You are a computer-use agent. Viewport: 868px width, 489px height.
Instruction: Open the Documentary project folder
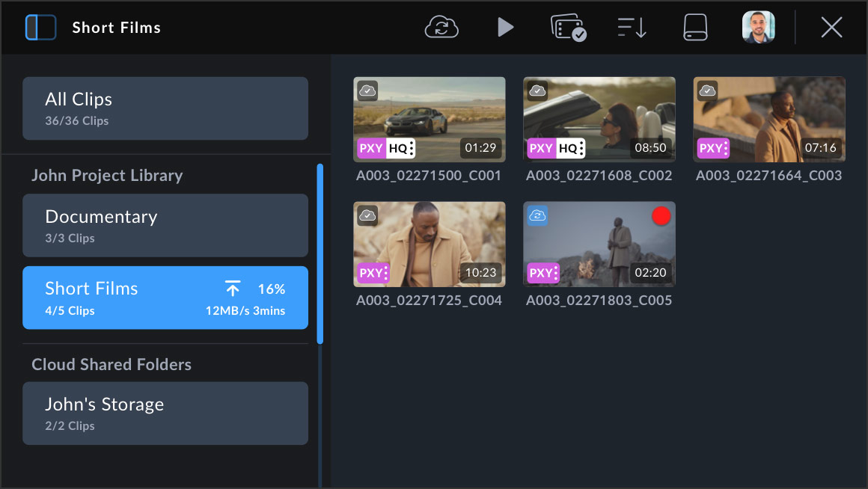tap(165, 226)
